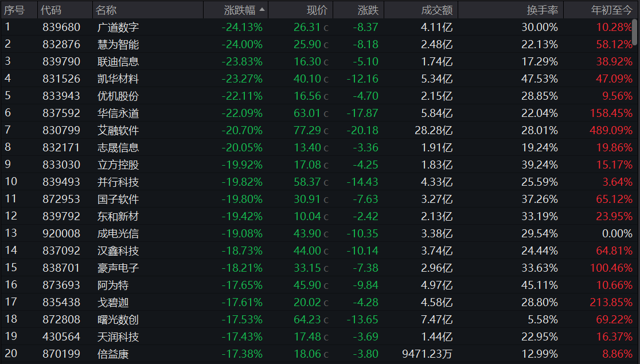Click stock code 920008
640x364 pixels.
pos(61,233)
